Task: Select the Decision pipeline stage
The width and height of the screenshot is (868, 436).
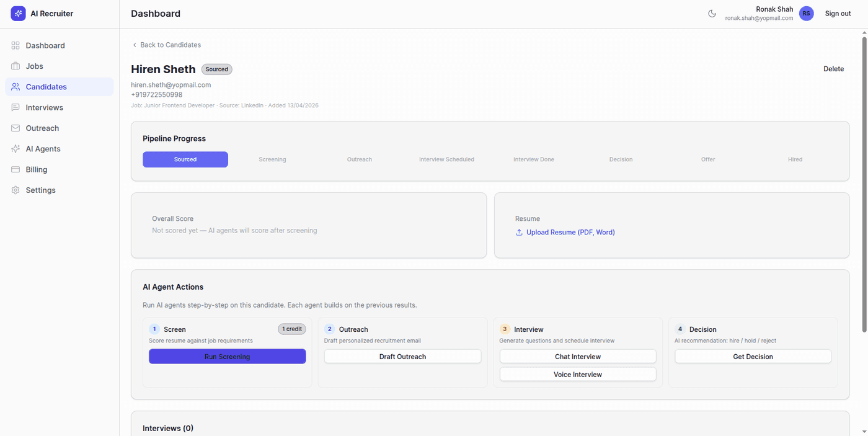Action: point(621,159)
